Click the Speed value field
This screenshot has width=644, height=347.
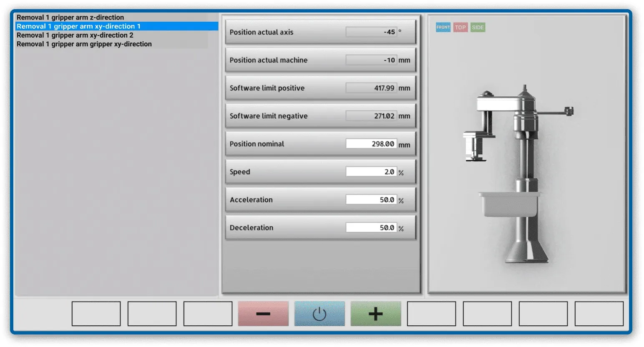tap(371, 172)
